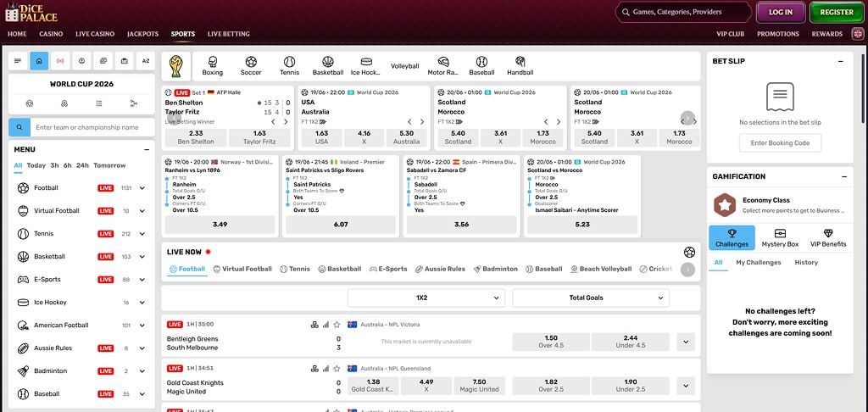Click the World Cup 2026 bracket icon

pos(133,103)
